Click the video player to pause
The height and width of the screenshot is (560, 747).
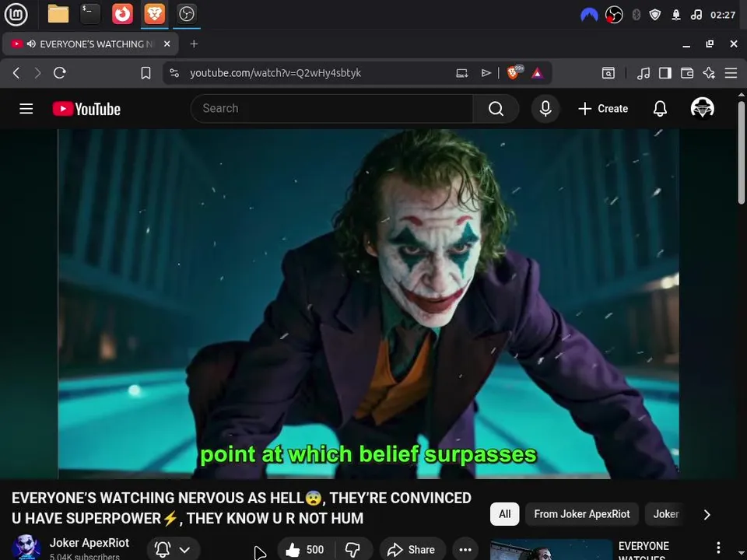coord(368,304)
